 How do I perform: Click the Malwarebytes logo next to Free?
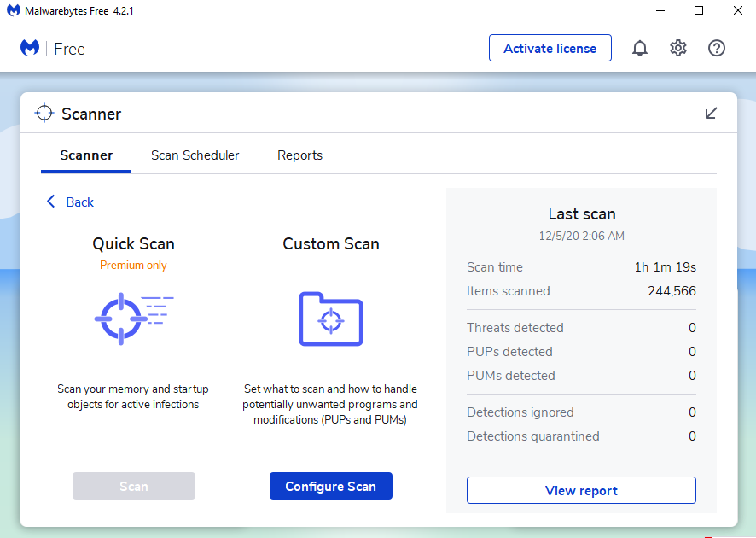click(30, 49)
